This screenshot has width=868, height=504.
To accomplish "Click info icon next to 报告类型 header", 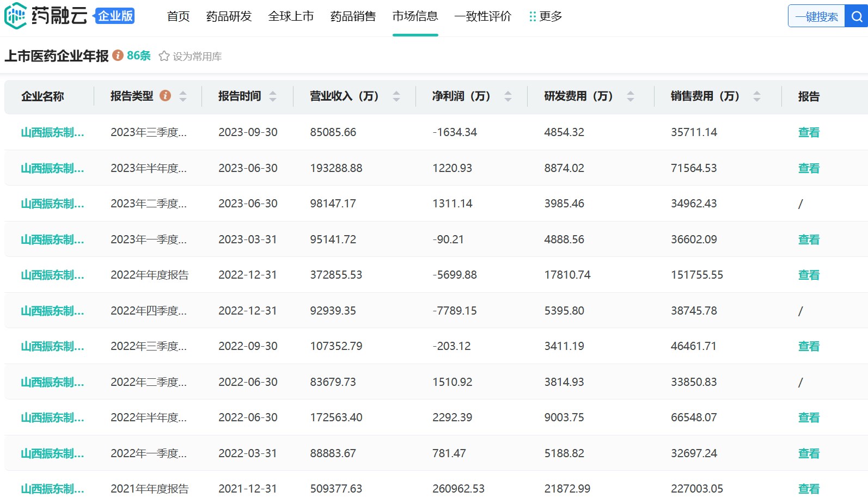I will (166, 96).
